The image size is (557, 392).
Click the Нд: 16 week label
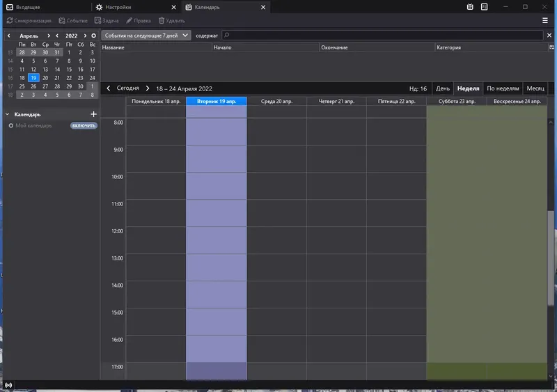click(x=418, y=88)
